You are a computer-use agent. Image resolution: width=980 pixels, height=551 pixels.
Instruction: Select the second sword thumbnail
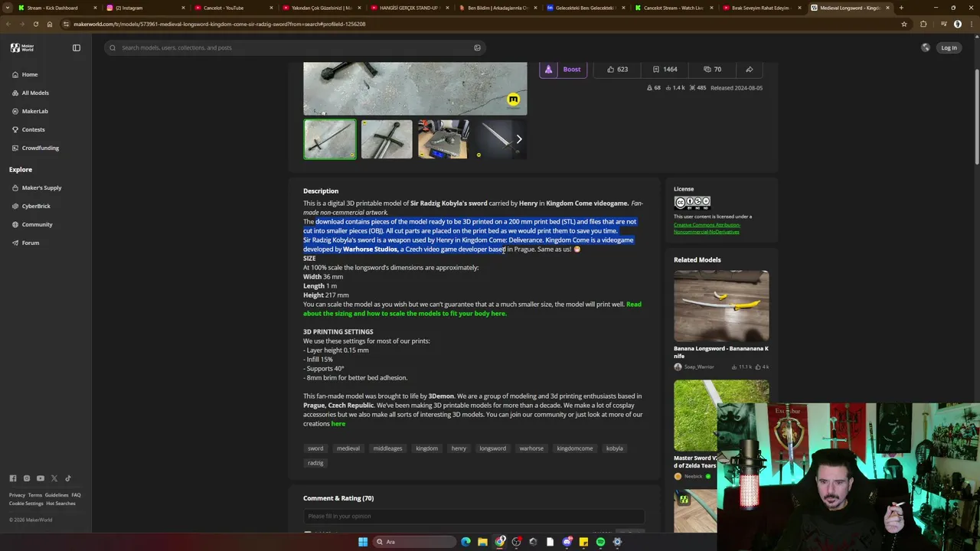[x=387, y=139]
